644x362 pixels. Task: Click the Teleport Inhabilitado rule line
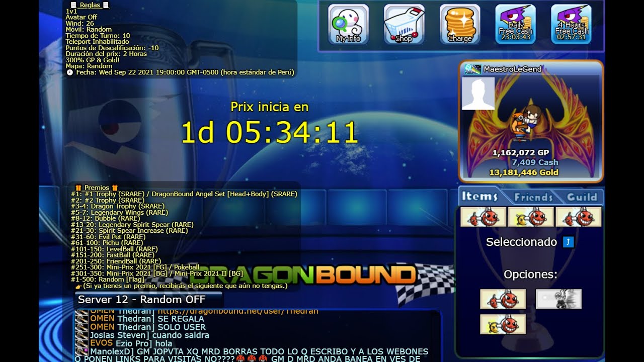(98, 41)
